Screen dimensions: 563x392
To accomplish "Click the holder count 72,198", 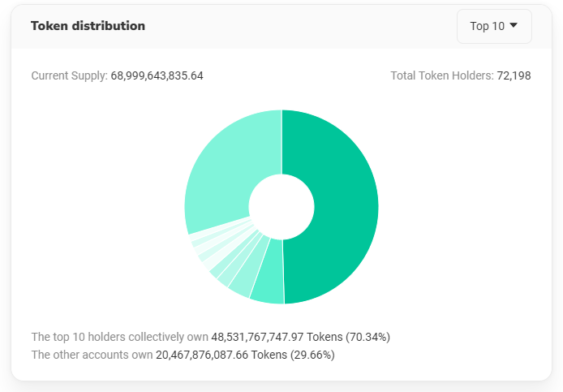I will (514, 75).
